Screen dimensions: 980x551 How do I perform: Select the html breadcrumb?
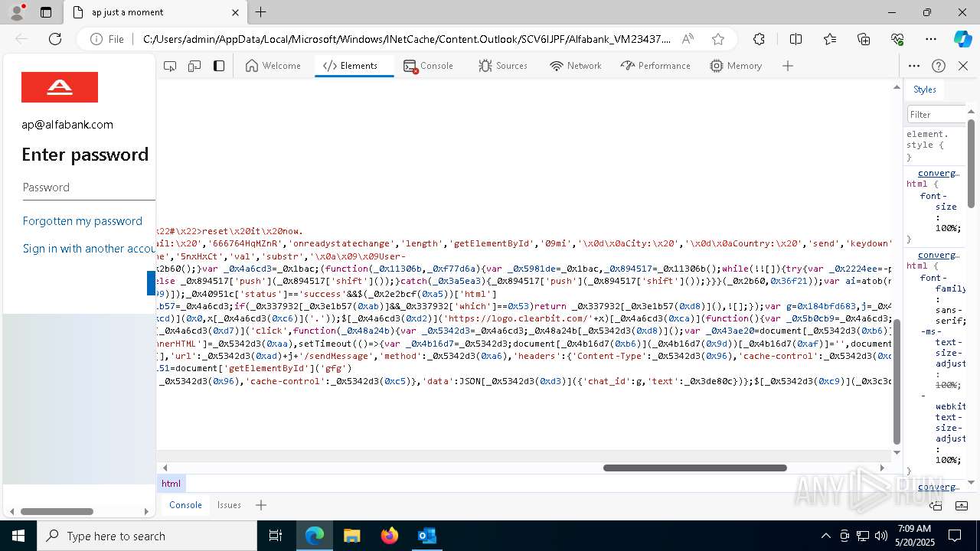[171, 484]
